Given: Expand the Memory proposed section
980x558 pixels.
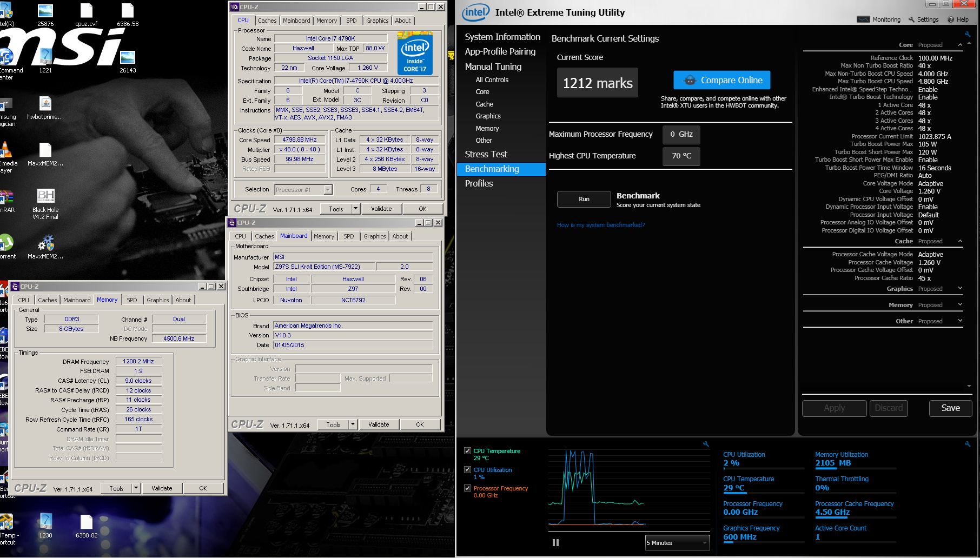Looking at the screenshot, I should click(960, 305).
